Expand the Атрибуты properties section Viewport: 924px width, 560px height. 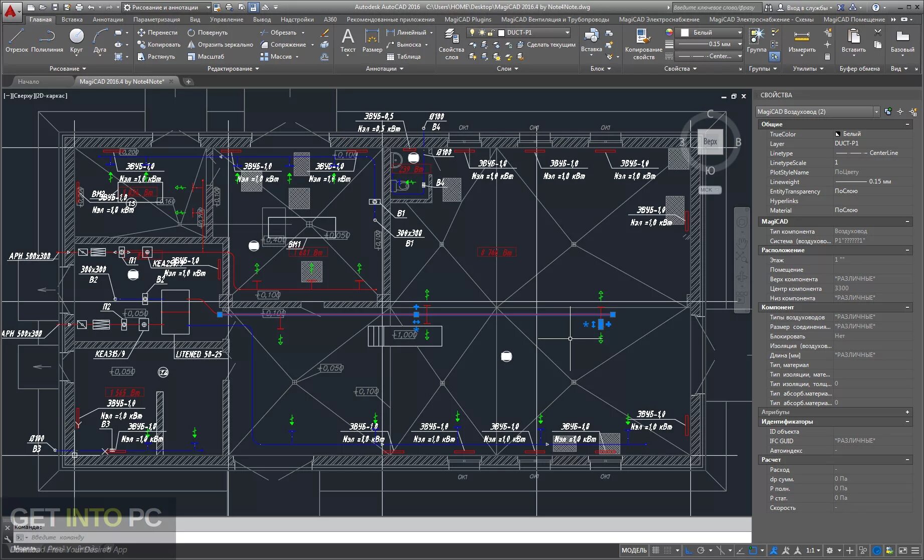point(907,412)
